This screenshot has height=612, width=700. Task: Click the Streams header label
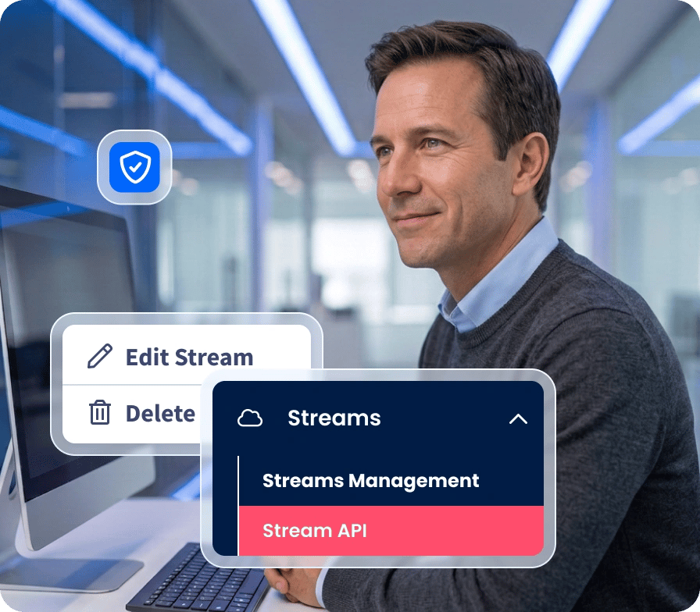click(334, 418)
